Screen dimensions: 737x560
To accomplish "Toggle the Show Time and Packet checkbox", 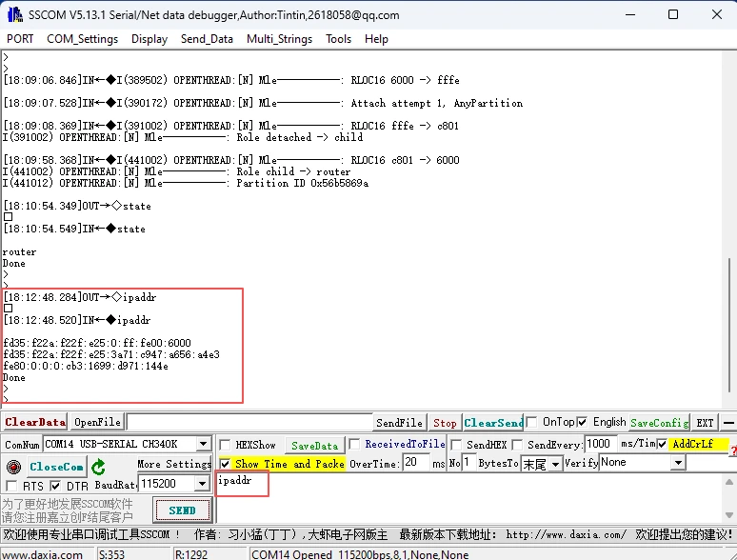I will pos(225,464).
